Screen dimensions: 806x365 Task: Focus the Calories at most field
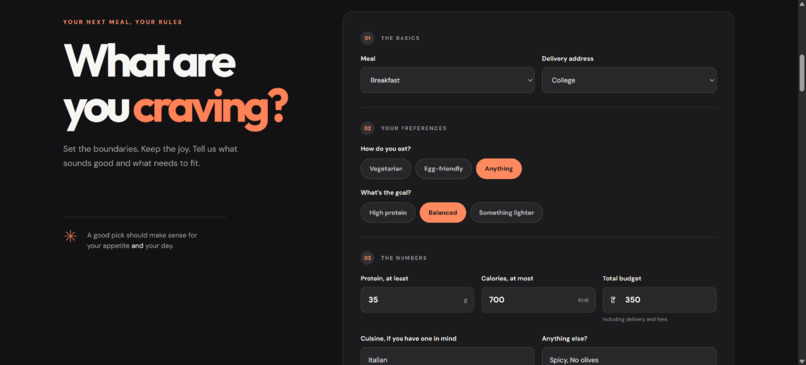538,300
